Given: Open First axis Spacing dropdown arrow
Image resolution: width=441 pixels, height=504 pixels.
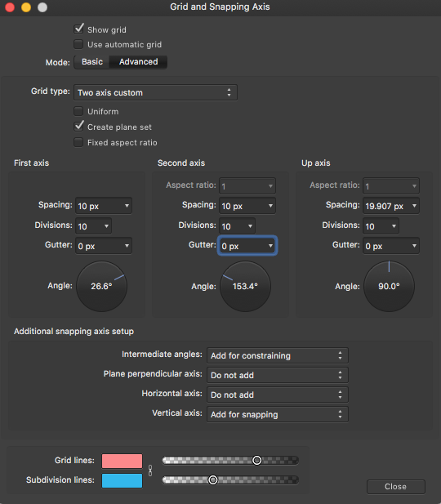Looking at the screenshot, I should [x=127, y=206].
